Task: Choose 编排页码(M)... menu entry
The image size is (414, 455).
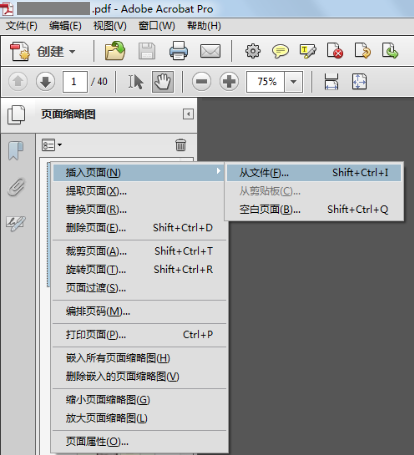Action: click(x=139, y=311)
